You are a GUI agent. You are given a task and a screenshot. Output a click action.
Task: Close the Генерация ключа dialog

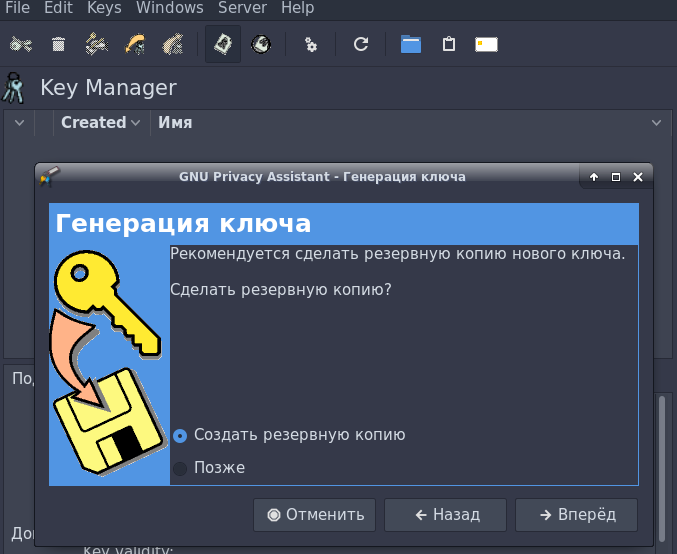click(x=638, y=177)
